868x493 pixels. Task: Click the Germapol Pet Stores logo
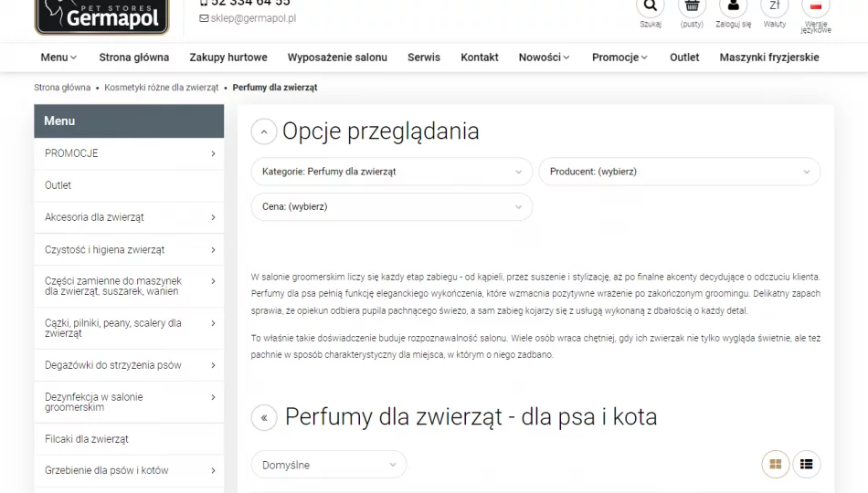coord(101,16)
